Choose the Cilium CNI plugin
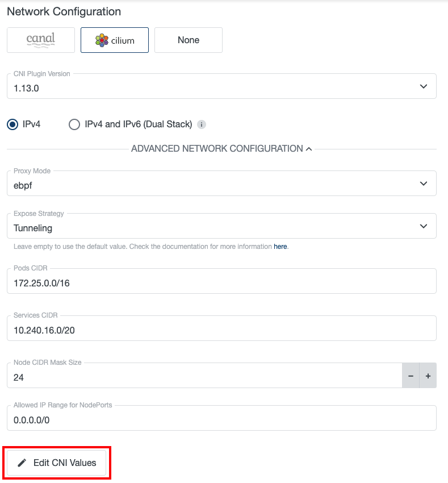Image resolution: width=448 pixels, height=483 pixels. tap(115, 40)
